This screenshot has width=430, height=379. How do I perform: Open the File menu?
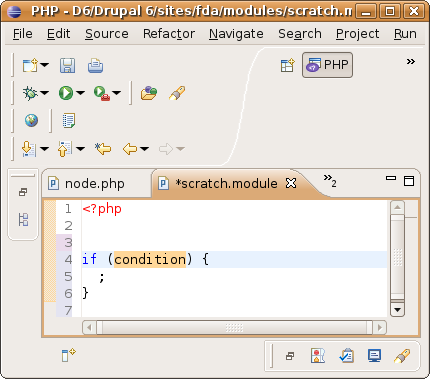click(x=23, y=34)
